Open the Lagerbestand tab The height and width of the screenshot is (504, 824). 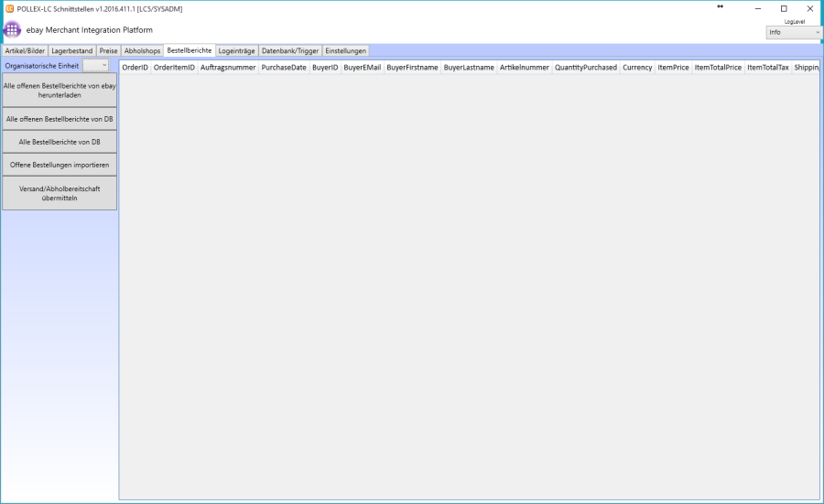pos(72,51)
